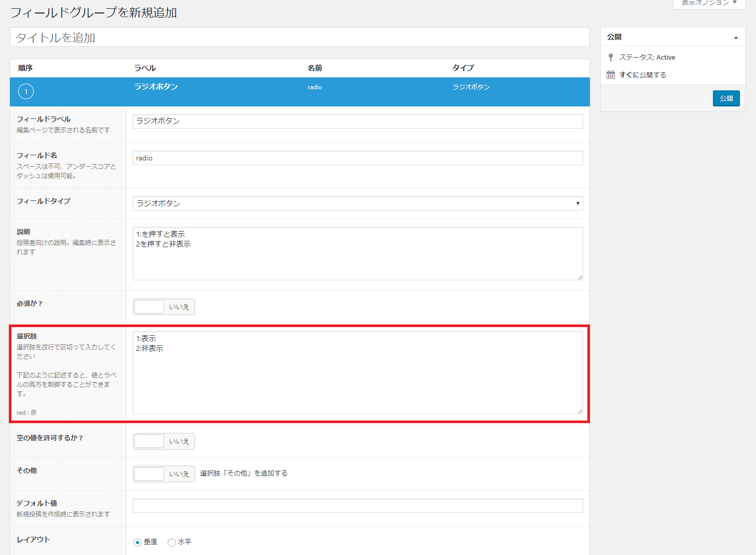Click the calendar icon beside すぐに公開する

(611, 75)
